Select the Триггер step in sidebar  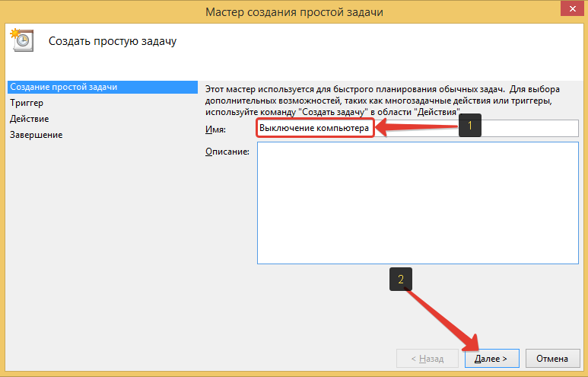pos(27,103)
